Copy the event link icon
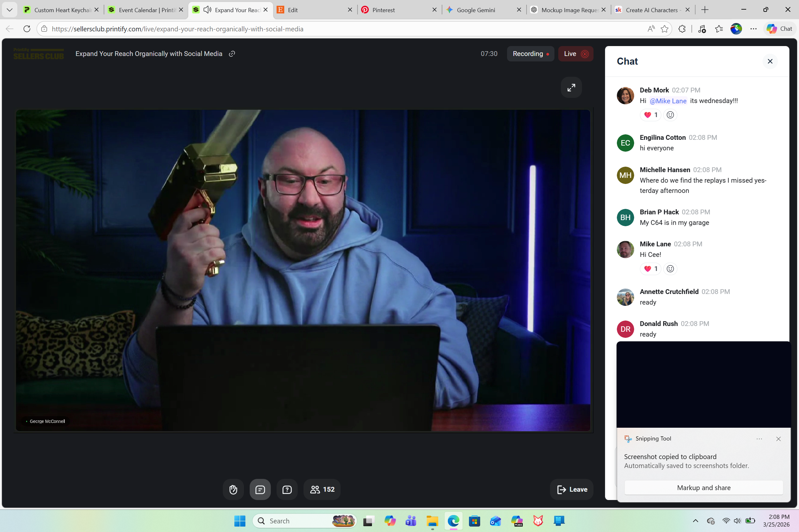 click(232, 54)
